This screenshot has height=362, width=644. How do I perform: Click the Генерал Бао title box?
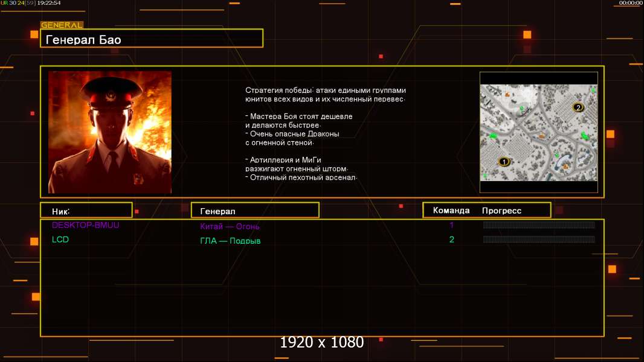click(152, 39)
